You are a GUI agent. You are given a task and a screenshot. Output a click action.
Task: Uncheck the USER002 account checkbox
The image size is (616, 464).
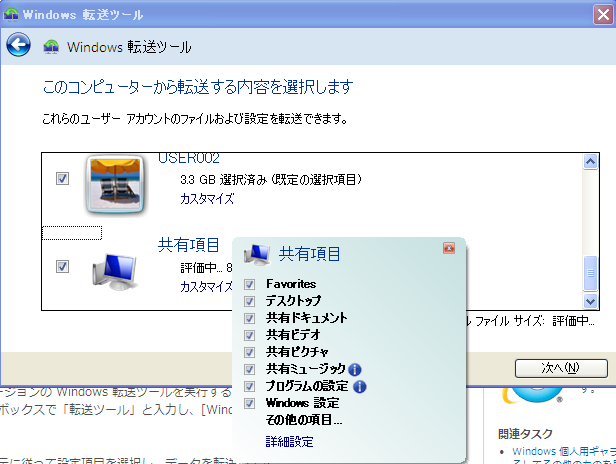tap(62, 178)
